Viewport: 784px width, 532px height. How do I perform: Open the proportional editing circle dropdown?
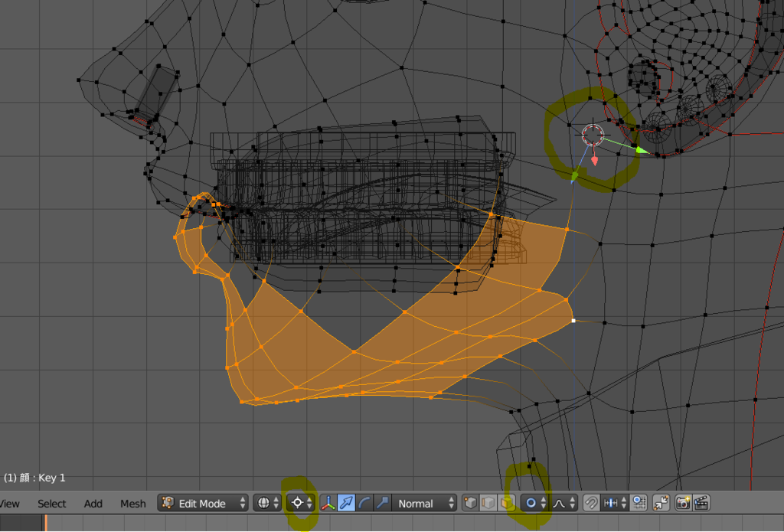point(534,503)
